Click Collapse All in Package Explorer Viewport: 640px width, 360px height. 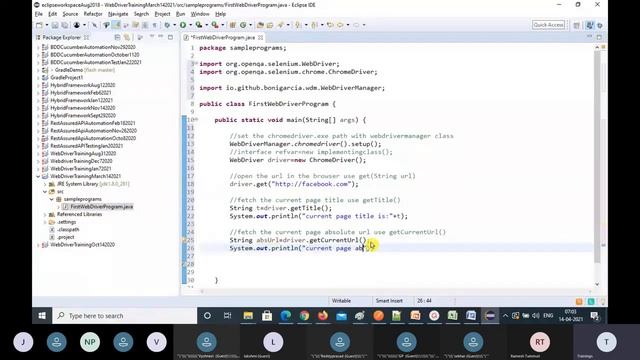tap(117, 38)
